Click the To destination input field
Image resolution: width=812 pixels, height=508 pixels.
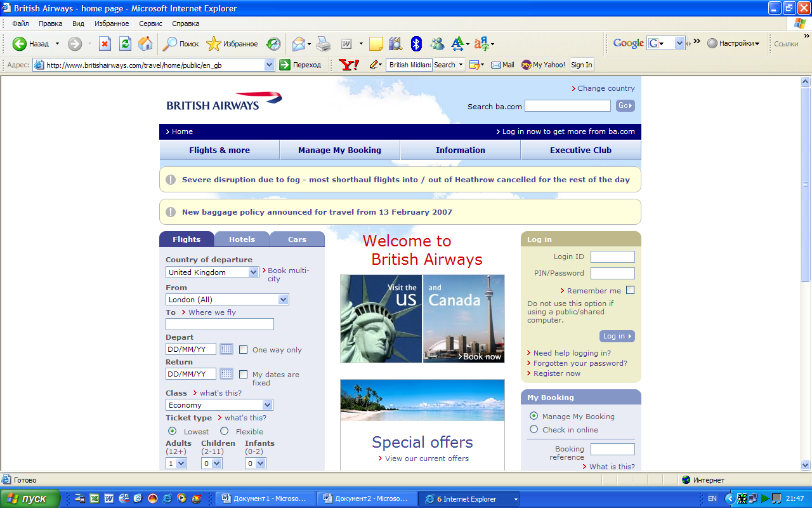point(219,324)
